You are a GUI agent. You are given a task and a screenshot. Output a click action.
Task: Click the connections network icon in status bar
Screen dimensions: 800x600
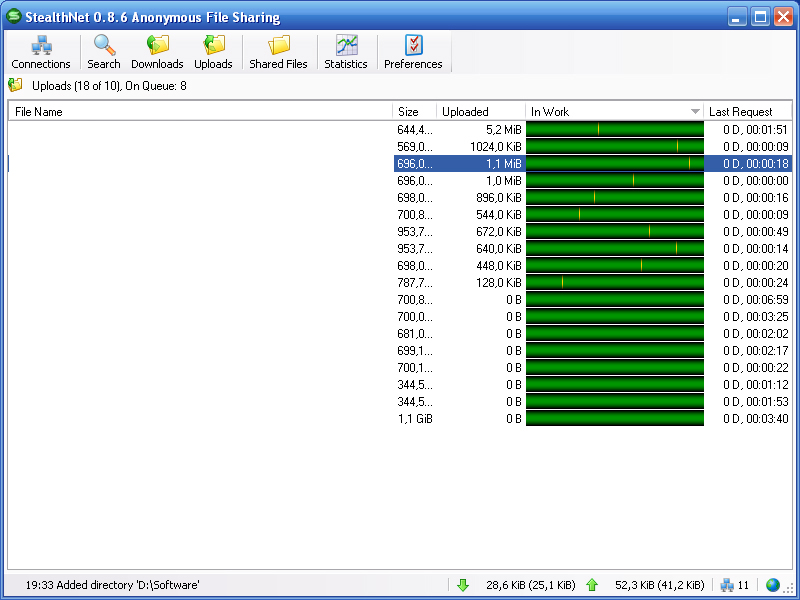click(727, 585)
